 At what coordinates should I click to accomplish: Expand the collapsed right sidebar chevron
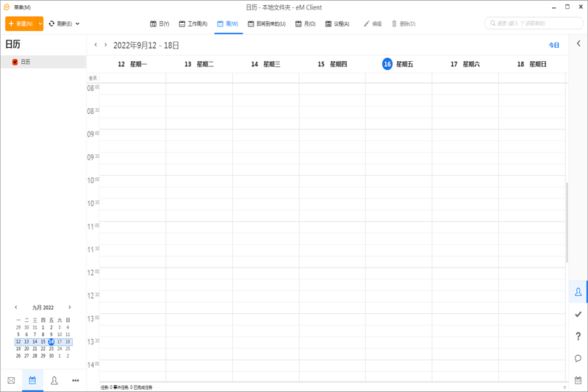578,44
